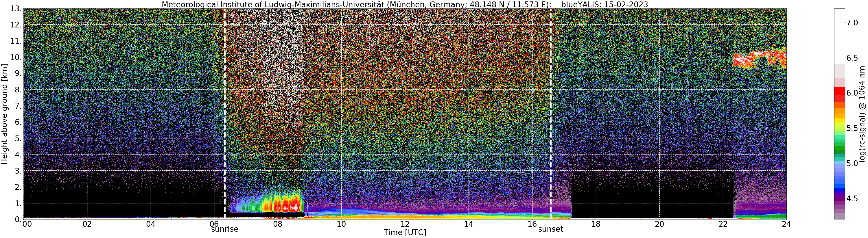Click the '04' time axis tick label
Screen dimensions: 868x238
pyautogui.click(x=151, y=224)
